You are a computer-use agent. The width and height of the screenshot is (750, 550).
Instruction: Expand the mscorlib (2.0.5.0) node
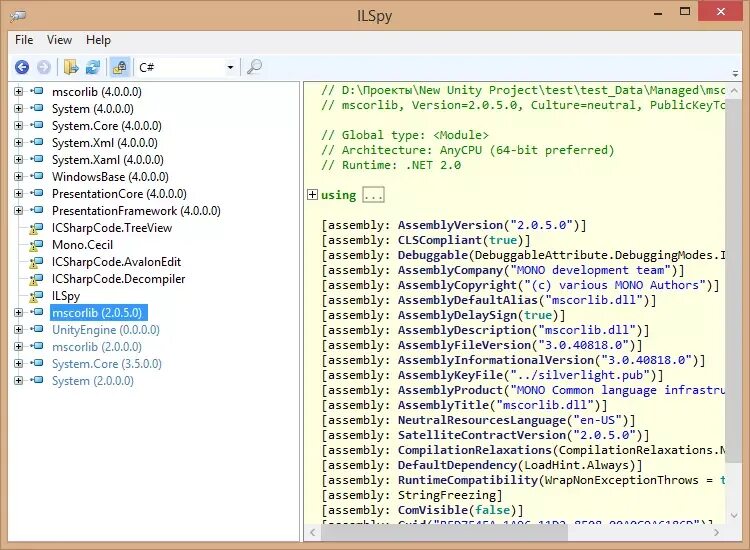tap(18, 312)
